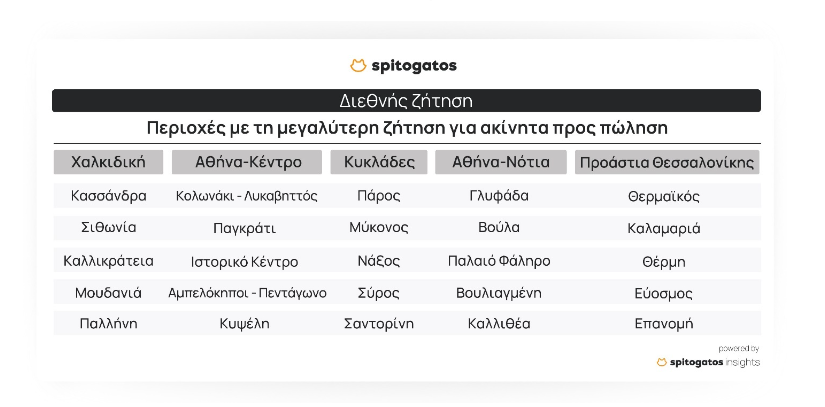Click the Κασσάνδρα cell

pyautogui.click(x=109, y=196)
